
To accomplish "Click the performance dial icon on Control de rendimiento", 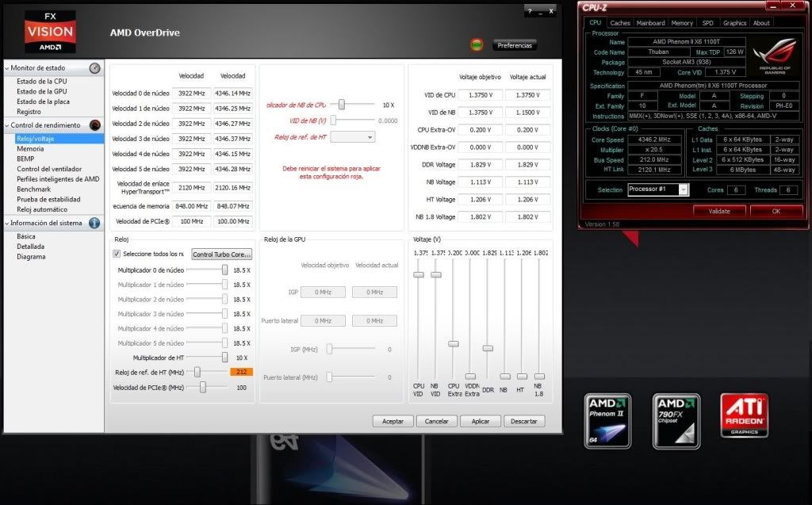I will (95, 124).
